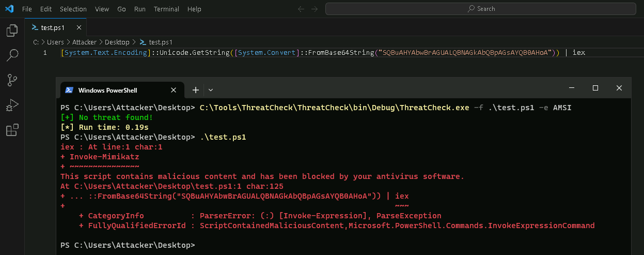Viewport: 644px width, 255px height.
Task: Open the File menu
Action: click(27, 9)
